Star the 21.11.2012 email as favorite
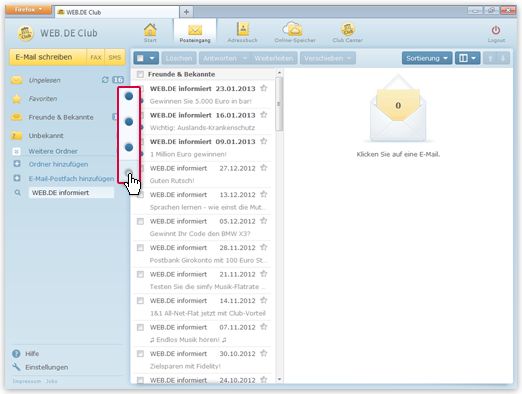The width and height of the screenshot is (522, 394). 264,274
